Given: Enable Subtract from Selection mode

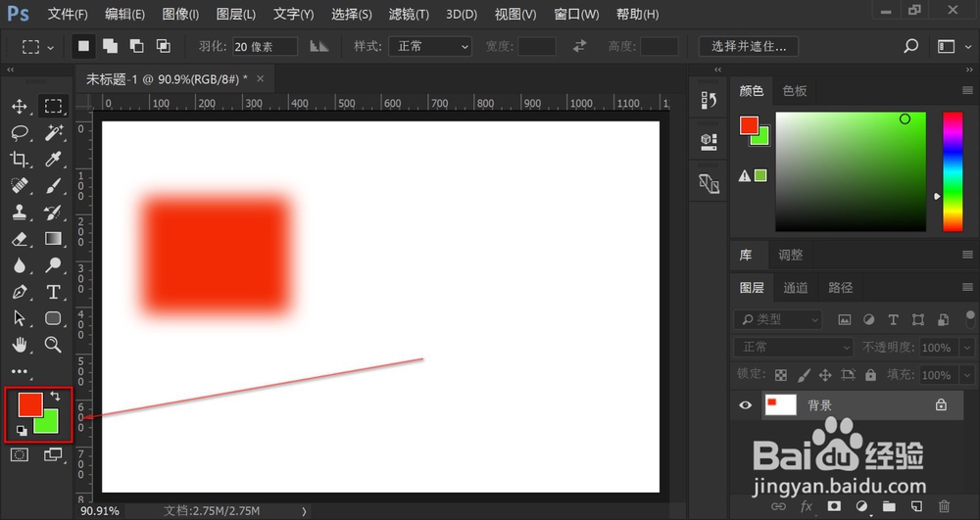Looking at the screenshot, I should (136, 46).
